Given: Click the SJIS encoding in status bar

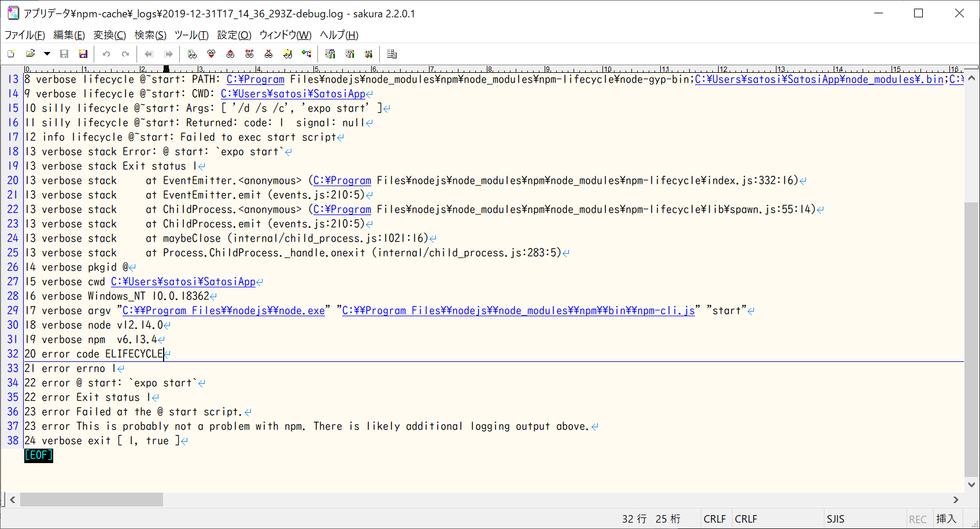Looking at the screenshot, I should click(835, 519).
